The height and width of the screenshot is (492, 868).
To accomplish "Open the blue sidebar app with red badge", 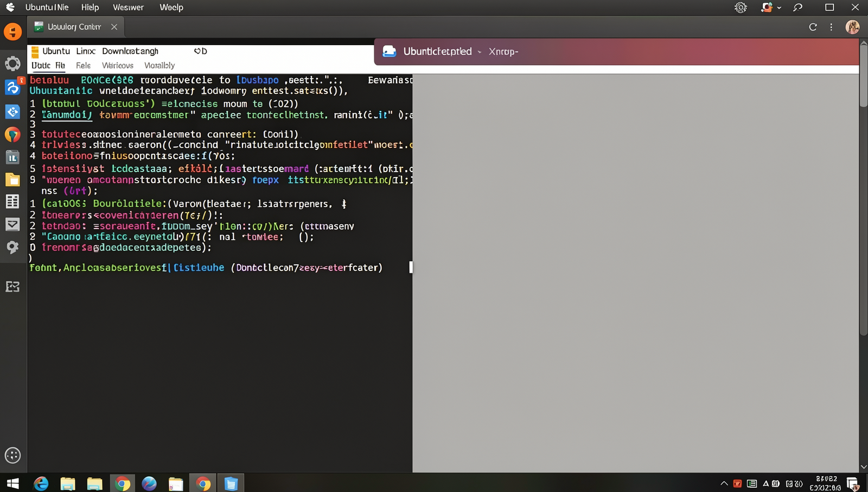I will 12,87.
